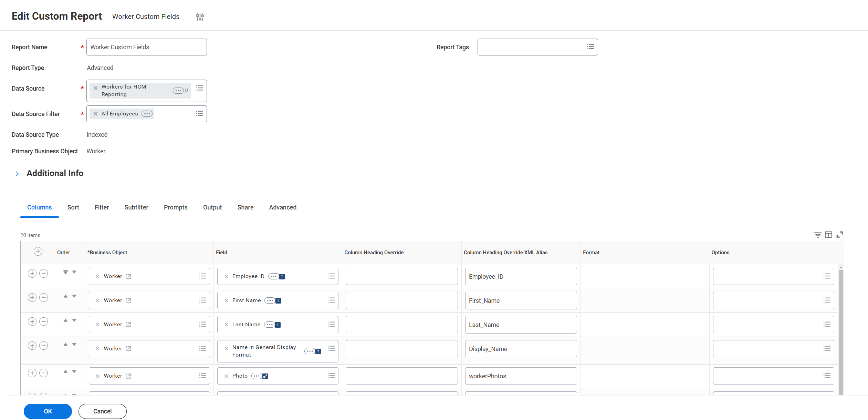Viewport: 868px width, 420px height.
Task: Open related actions for Photo field
Action: pyautogui.click(x=256, y=376)
